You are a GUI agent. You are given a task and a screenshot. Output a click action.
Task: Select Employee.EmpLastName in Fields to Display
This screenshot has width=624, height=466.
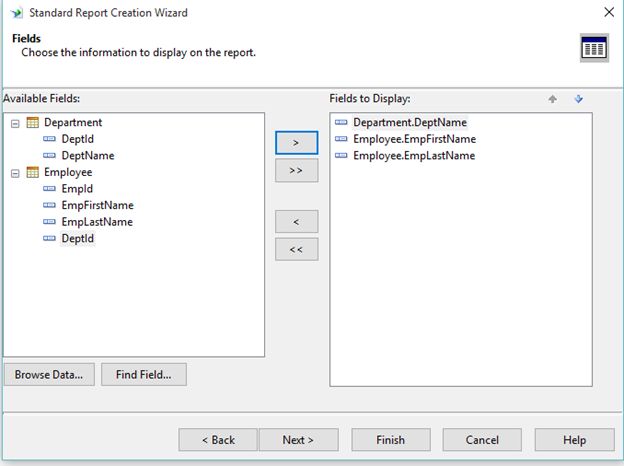point(414,156)
